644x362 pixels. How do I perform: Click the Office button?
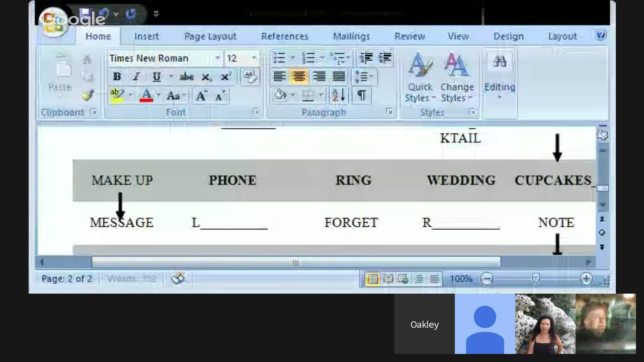click(54, 22)
